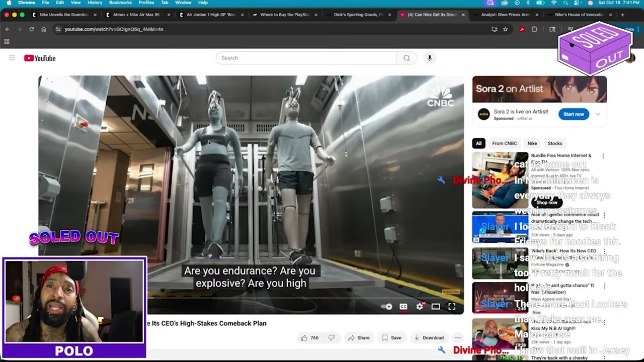Click browser back arrow
The width and height of the screenshot is (644, 362).
[x=7, y=29]
